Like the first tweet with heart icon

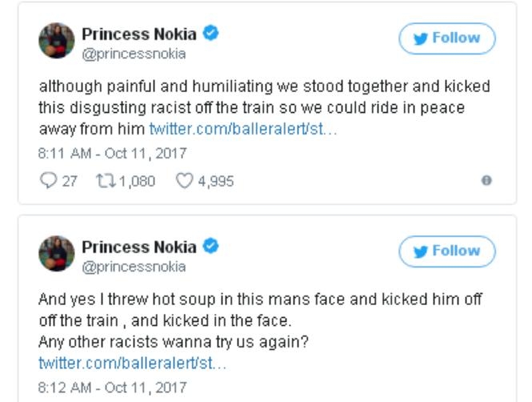pyautogui.click(x=185, y=181)
